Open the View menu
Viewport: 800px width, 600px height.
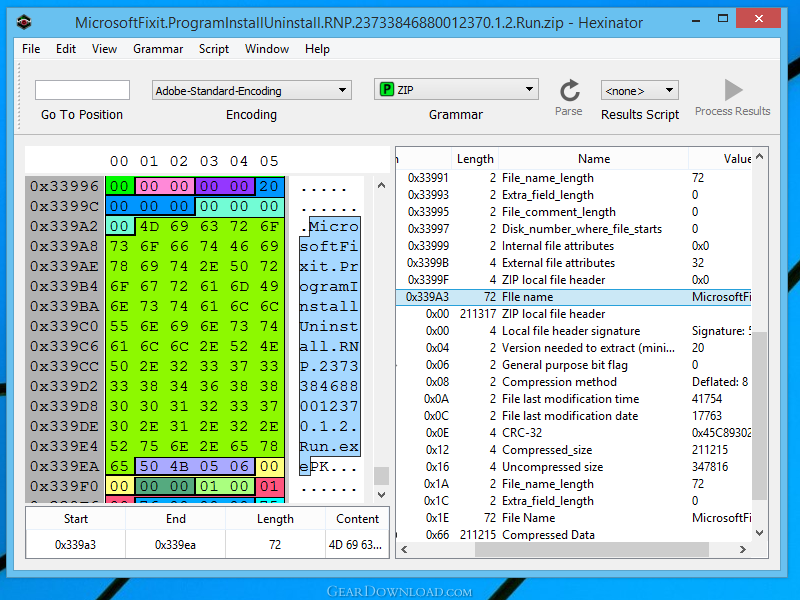point(104,49)
